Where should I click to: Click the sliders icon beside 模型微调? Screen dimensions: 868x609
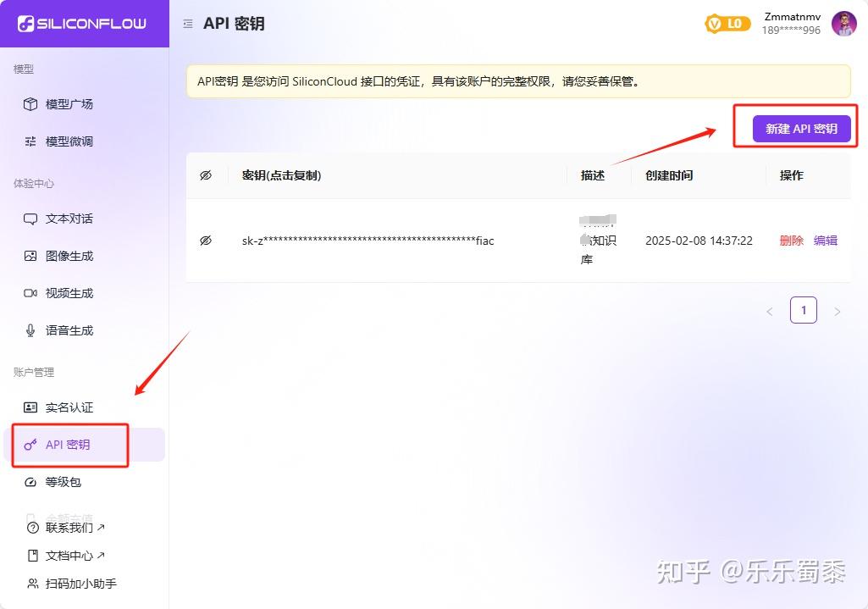pyautogui.click(x=30, y=141)
